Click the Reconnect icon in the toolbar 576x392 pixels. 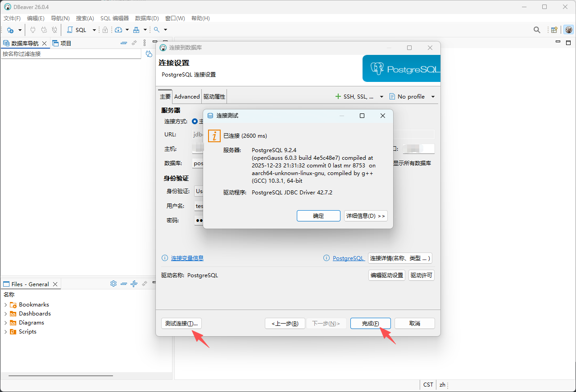pos(44,30)
